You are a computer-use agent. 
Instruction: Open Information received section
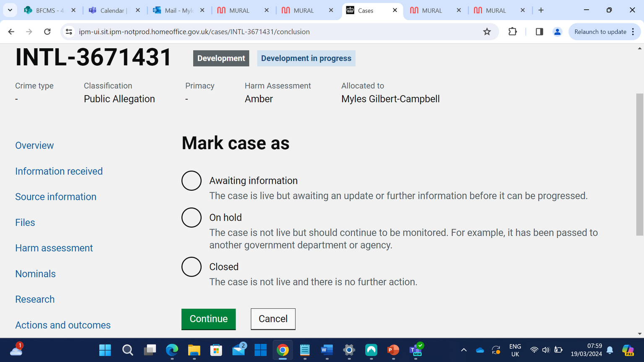pos(59,171)
